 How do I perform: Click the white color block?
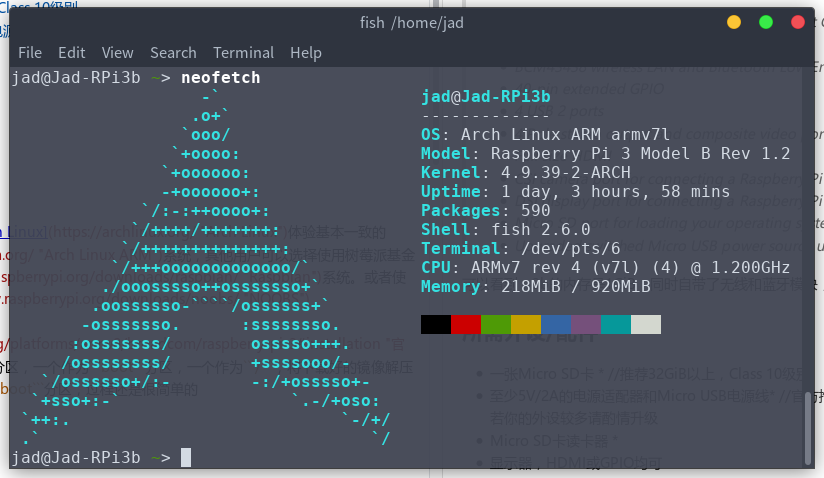[x=646, y=324]
